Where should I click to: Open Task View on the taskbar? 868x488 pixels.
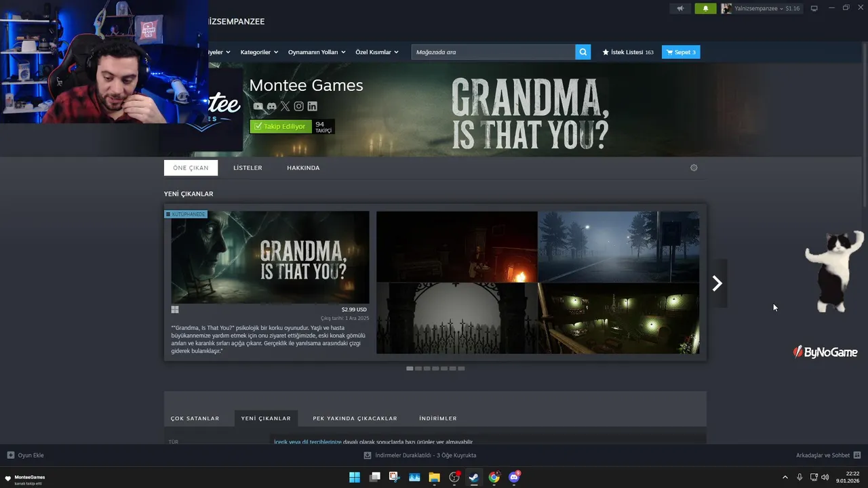374,477
